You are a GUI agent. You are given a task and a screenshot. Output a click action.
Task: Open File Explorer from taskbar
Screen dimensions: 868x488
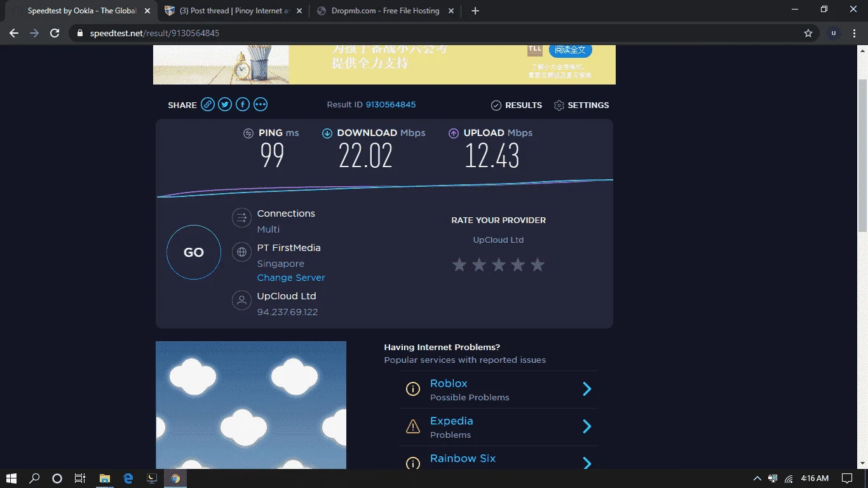point(105,478)
